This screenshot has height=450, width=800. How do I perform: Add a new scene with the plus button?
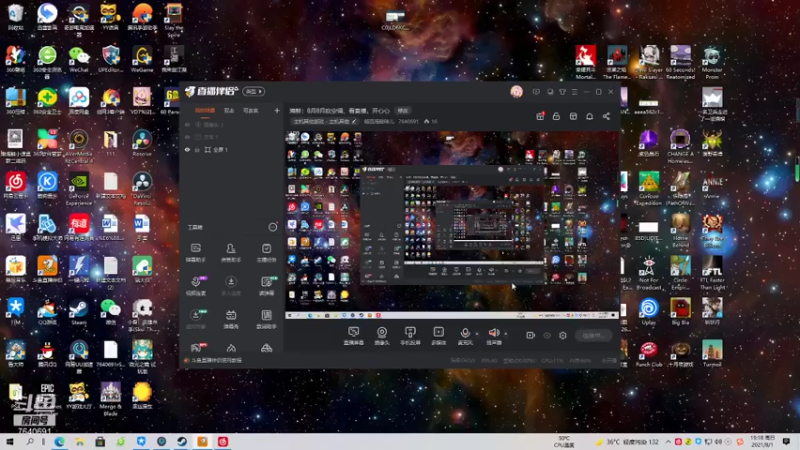pyautogui.click(x=277, y=110)
